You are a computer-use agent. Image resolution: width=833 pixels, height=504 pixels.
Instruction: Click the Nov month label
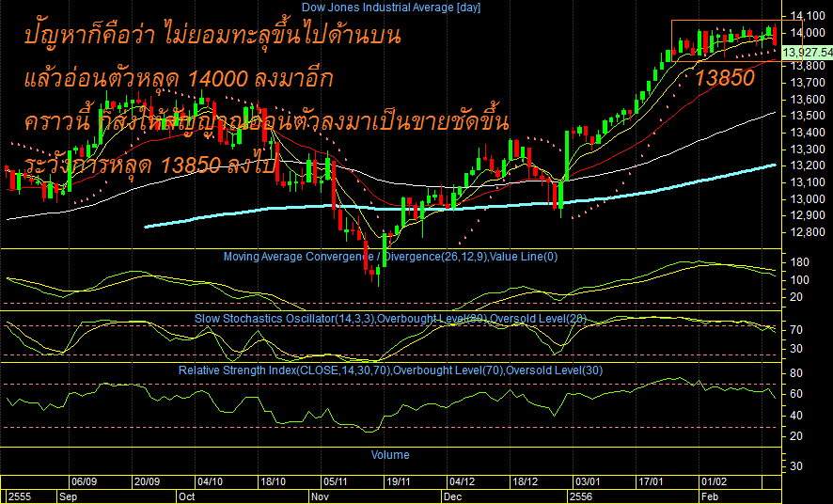coord(320,497)
